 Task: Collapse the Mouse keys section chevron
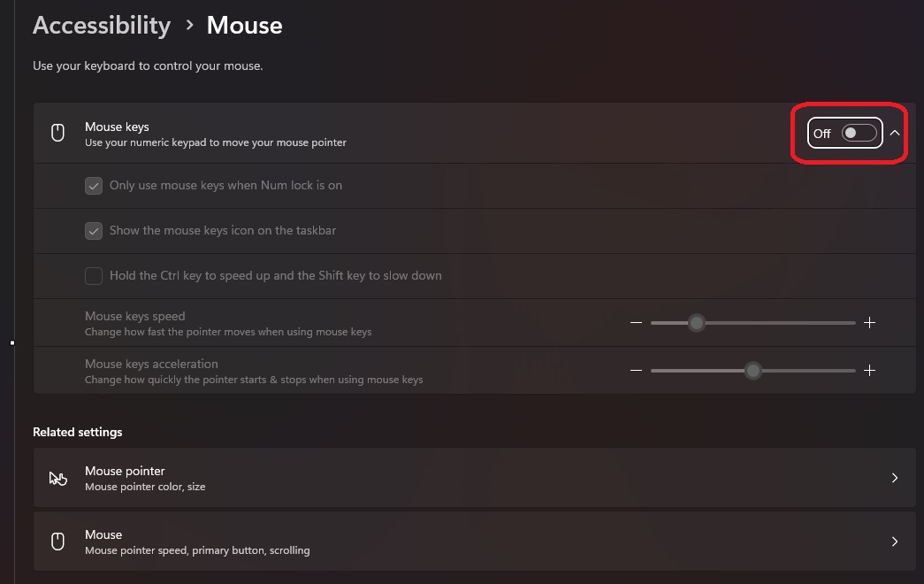(895, 133)
